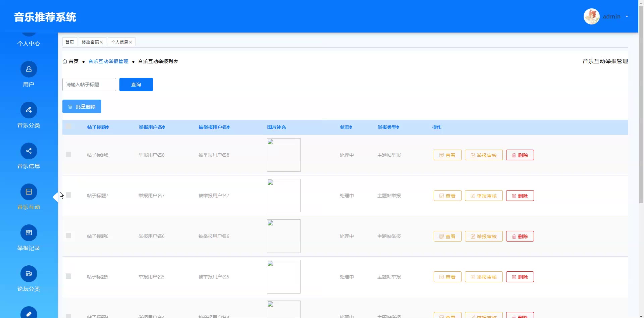The image size is (644, 318).
Task: Close the 修改密码 tab
Action: pos(101,42)
